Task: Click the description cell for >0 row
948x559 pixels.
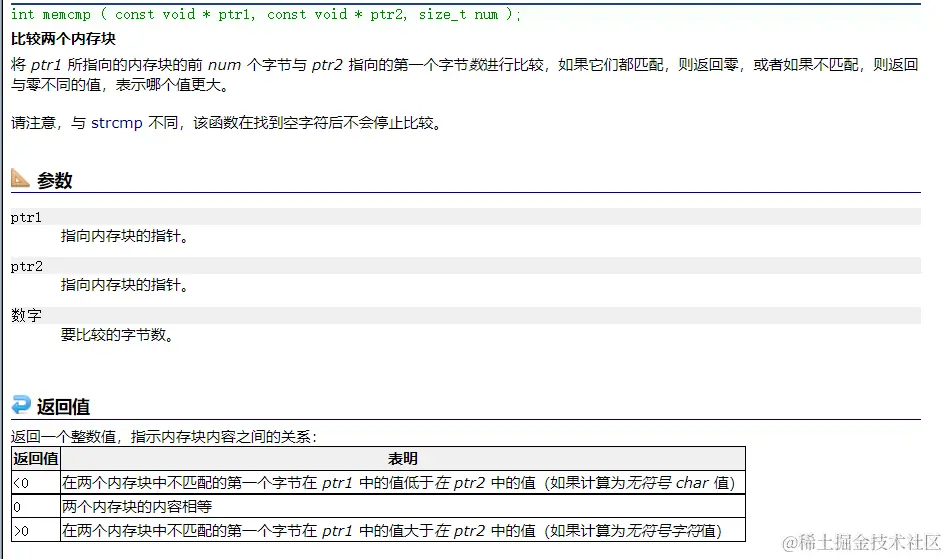Action: point(403,531)
